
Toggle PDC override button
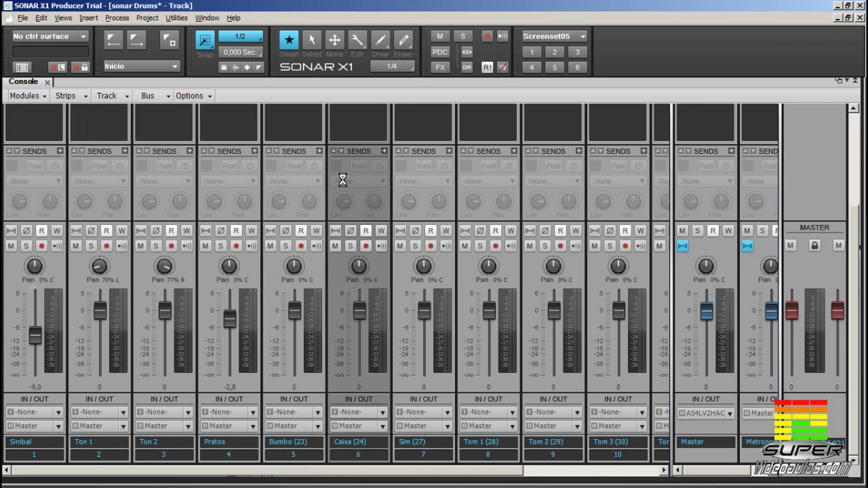pos(440,52)
